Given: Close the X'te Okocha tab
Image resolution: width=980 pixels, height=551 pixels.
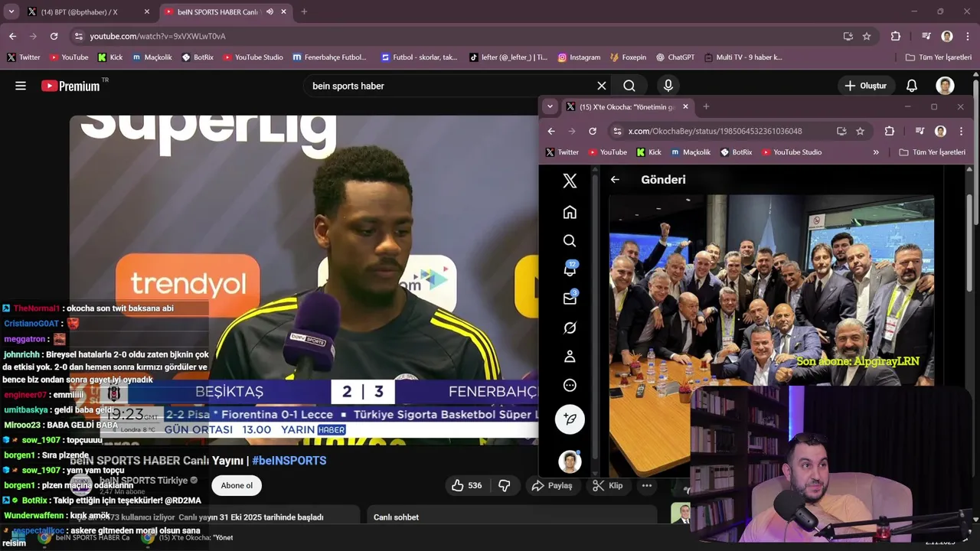Looking at the screenshot, I should [685, 106].
